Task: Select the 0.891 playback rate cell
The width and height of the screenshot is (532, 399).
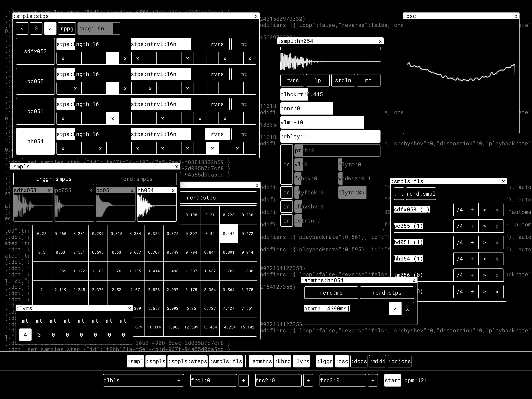Action: pos(228,252)
